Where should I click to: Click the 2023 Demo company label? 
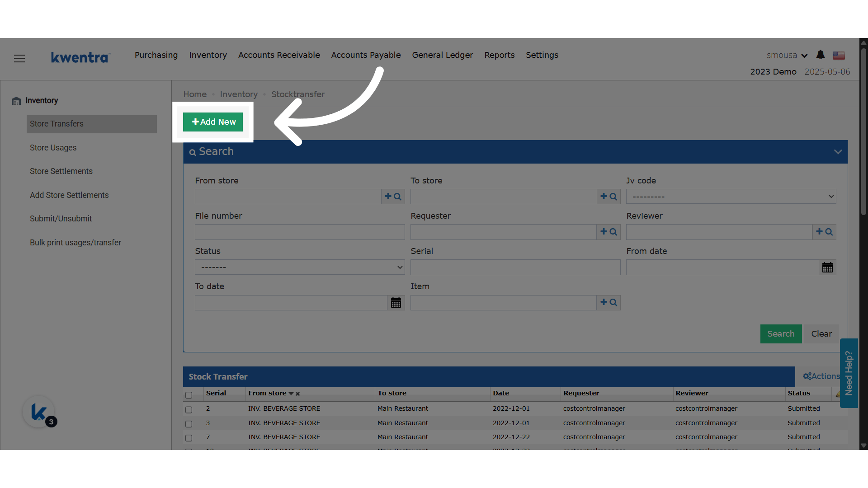[x=773, y=72]
